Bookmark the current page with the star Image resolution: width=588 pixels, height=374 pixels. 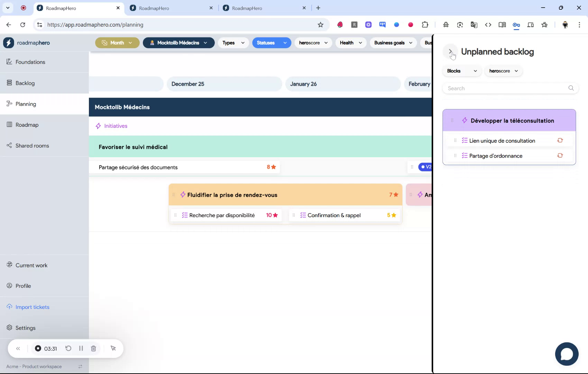coord(320,25)
